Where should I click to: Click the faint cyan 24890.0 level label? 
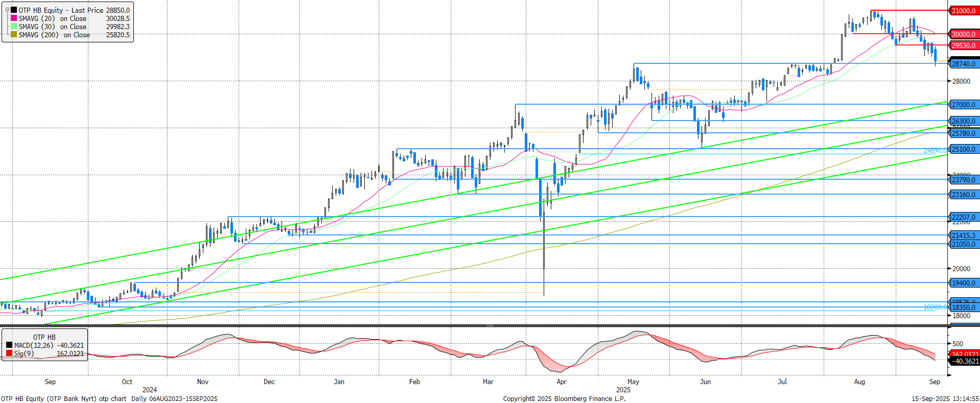(x=935, y=150)
